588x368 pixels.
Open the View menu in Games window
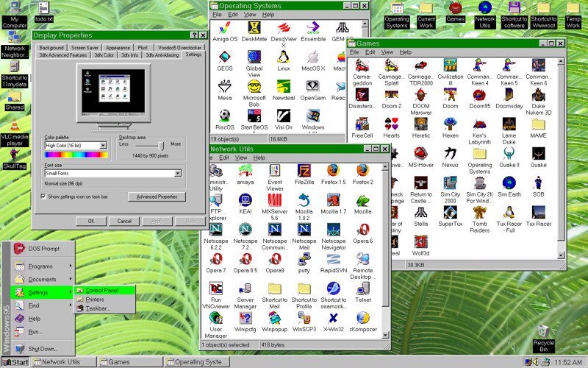point(387,52)
